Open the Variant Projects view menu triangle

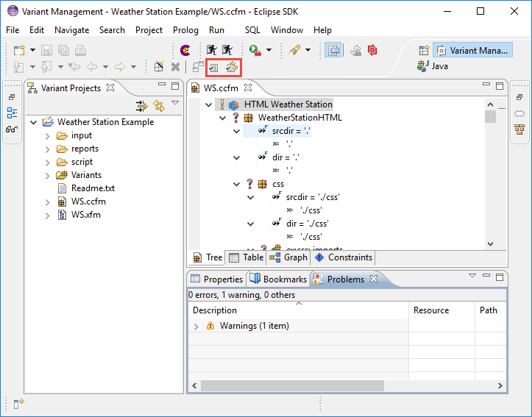(x=175, y=102)
